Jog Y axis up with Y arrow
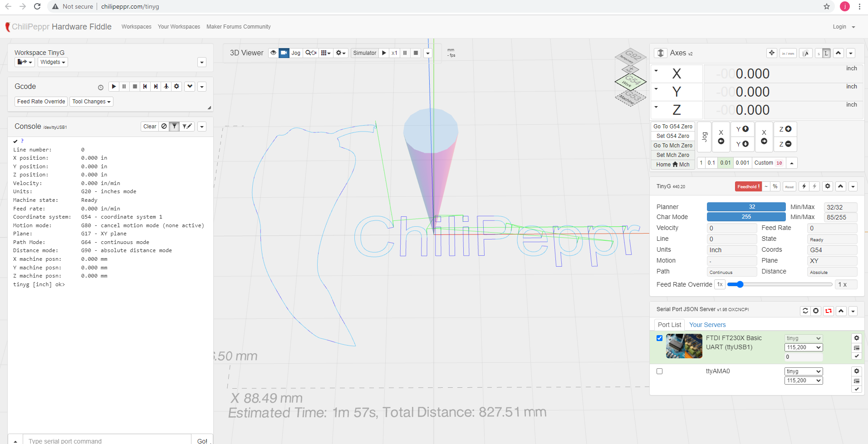This screenshot has height=444, width=868. pyautogui.click(x=742, y=129)
